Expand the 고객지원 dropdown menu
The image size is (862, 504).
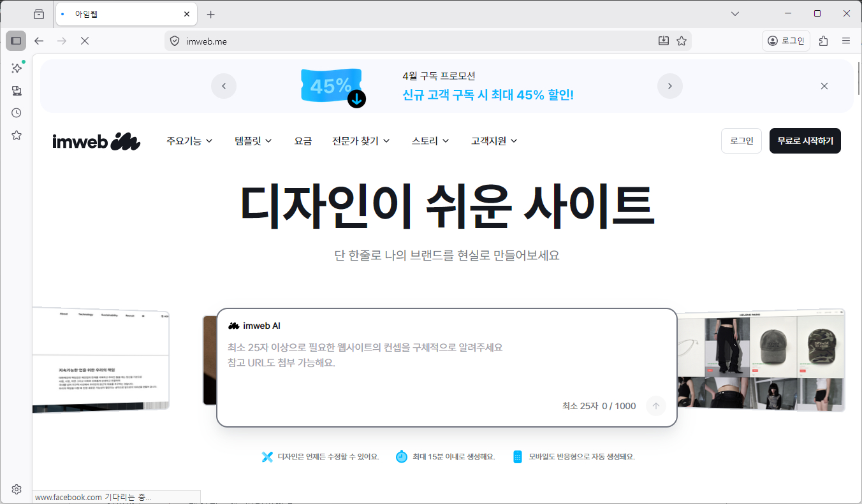click(x=494, y=141)
